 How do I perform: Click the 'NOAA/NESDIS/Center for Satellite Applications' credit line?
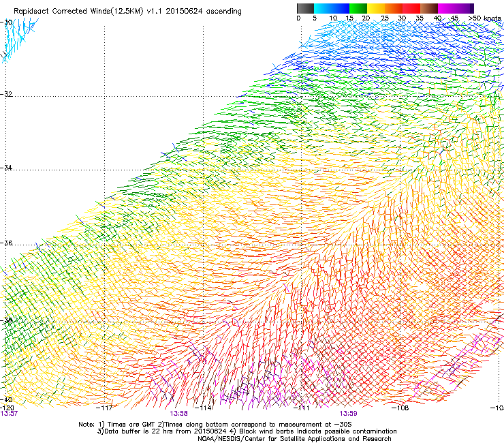(294, 439)
